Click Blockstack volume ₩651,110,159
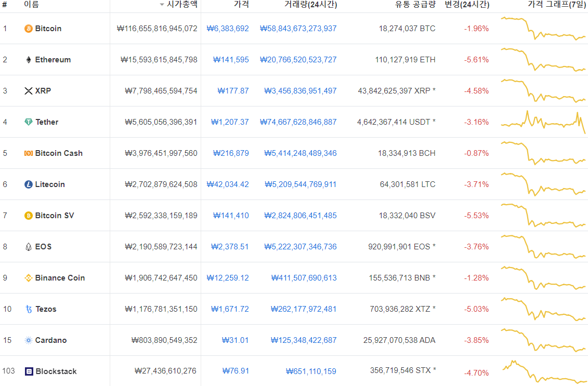Image resolution: width=588 pixels, height=386 pixels. click(x=311, y=371)
